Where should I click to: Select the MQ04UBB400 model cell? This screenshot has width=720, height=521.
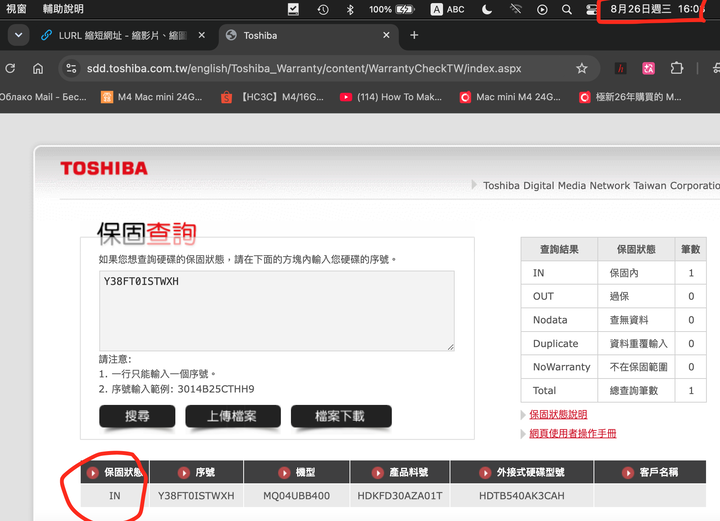297,496
